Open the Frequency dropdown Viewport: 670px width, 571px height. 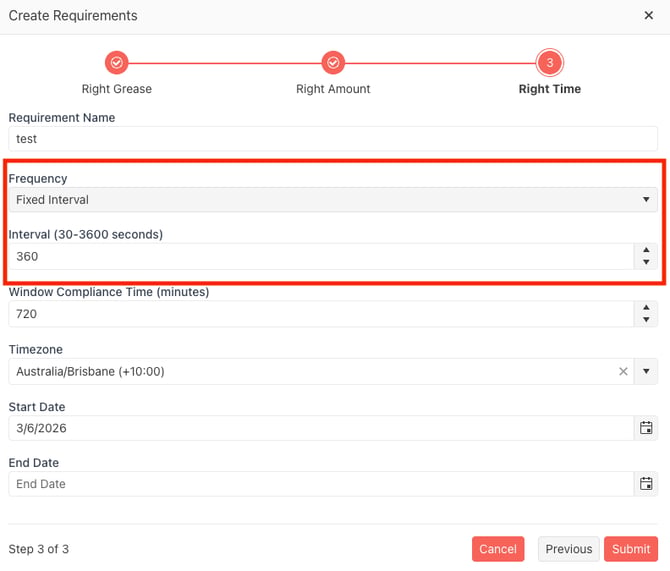pos(333,200)
